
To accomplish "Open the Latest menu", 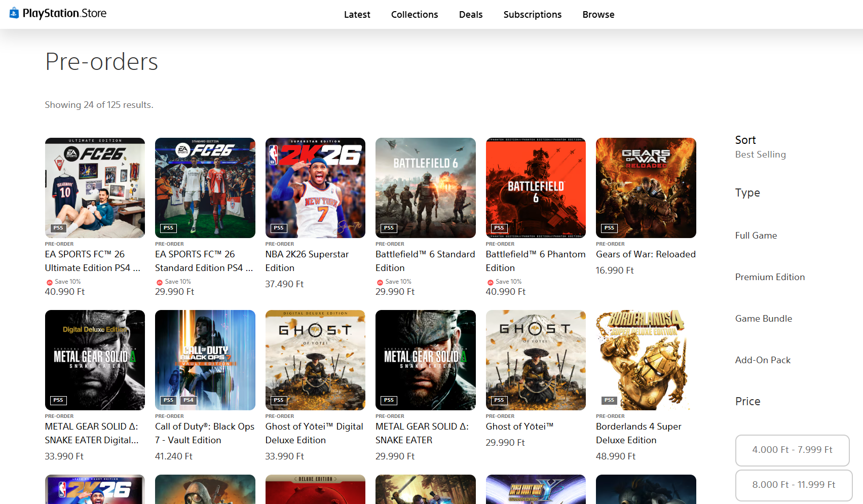I will tap(357, 15).
